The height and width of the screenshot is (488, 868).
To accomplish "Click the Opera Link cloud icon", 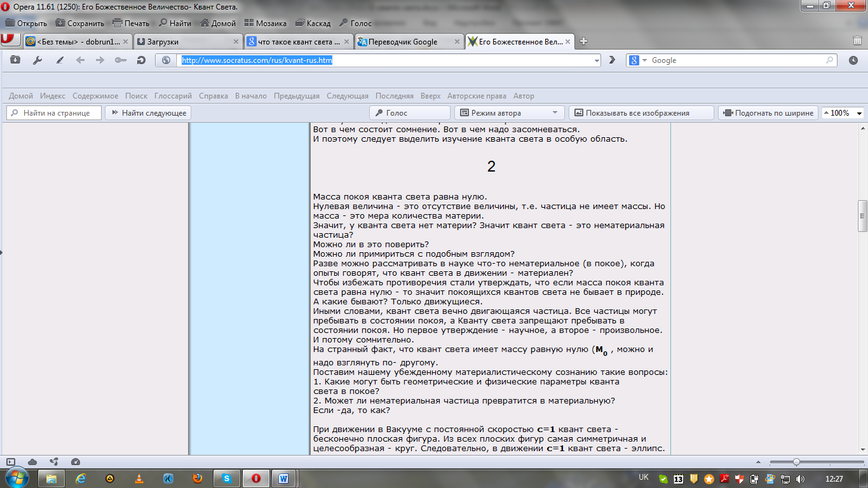I will tap(32, 462).
